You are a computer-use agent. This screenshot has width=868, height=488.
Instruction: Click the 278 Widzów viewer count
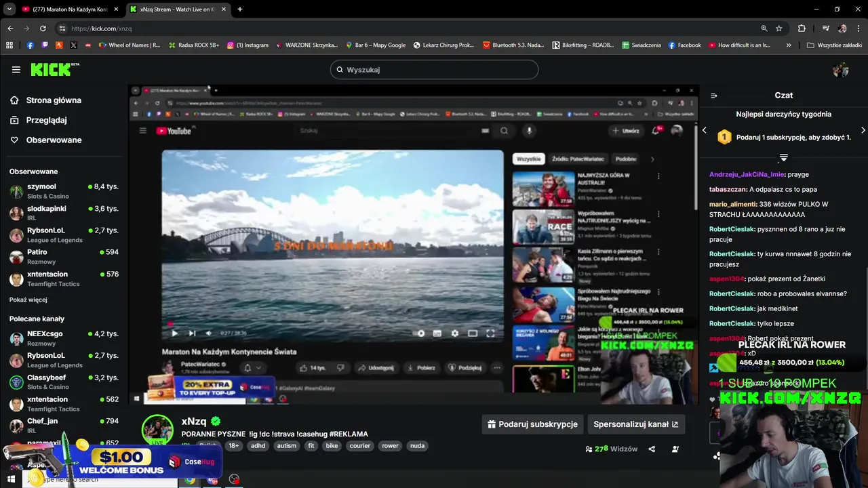click(x=611, y=449)
